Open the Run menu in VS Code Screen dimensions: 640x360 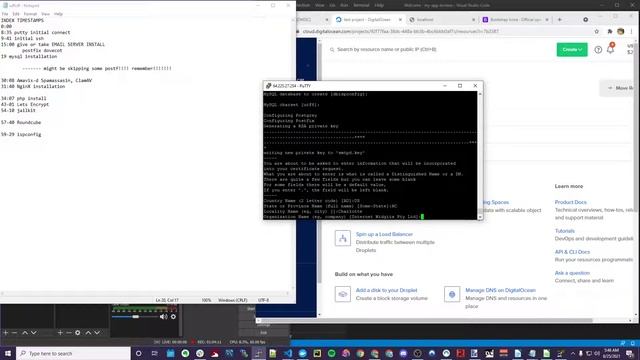point(344,5)
